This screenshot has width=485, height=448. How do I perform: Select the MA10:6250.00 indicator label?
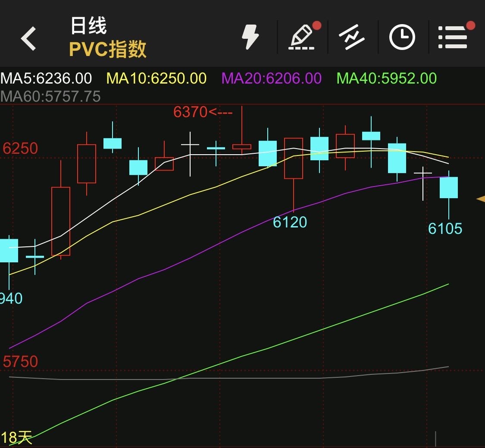coord(156,78)
